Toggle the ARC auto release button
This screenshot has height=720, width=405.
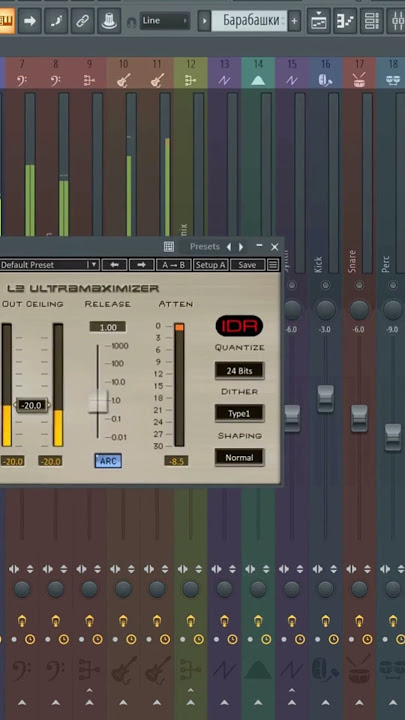tap(108, 461)
